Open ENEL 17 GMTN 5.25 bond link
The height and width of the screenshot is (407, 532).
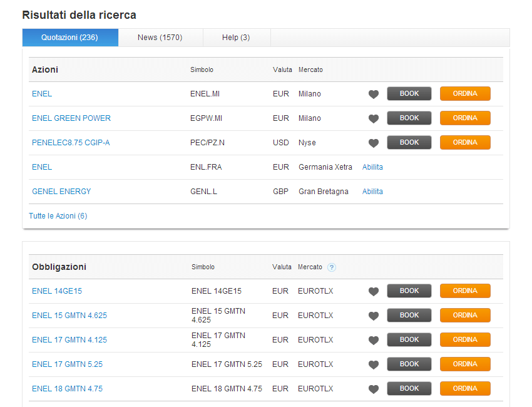pos(67,364)
